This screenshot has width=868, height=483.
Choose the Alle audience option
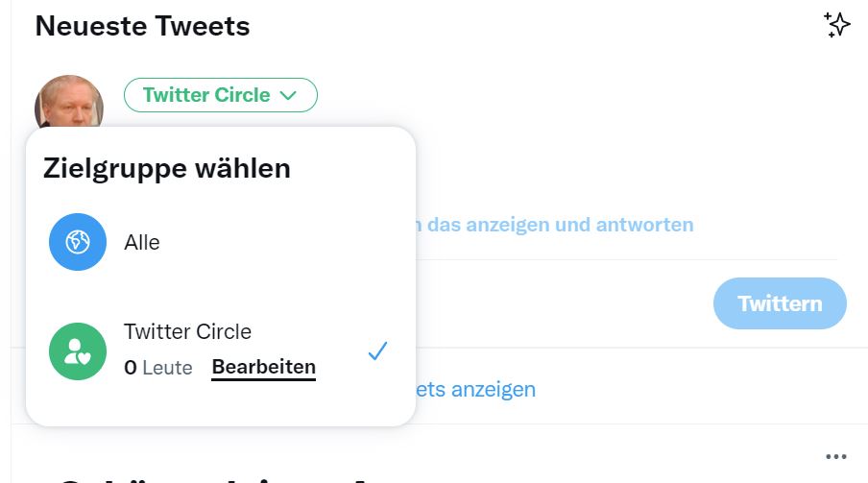point(142,243)
